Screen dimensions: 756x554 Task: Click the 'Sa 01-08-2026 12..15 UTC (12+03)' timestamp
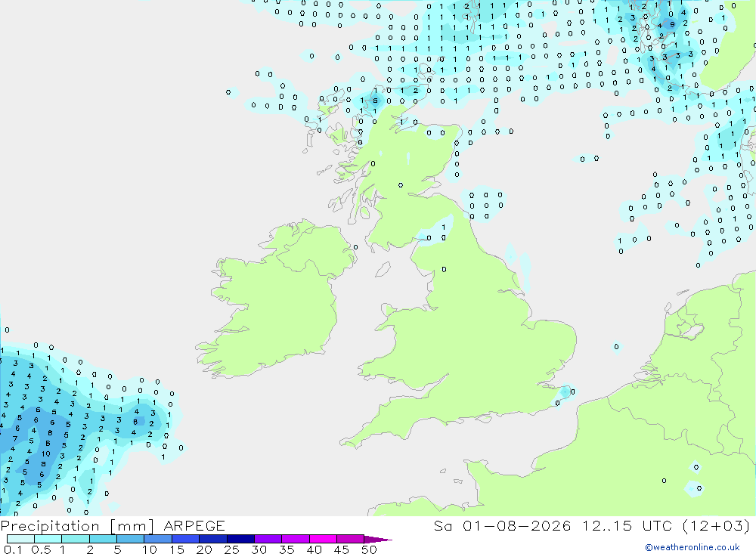click(592, 526)
